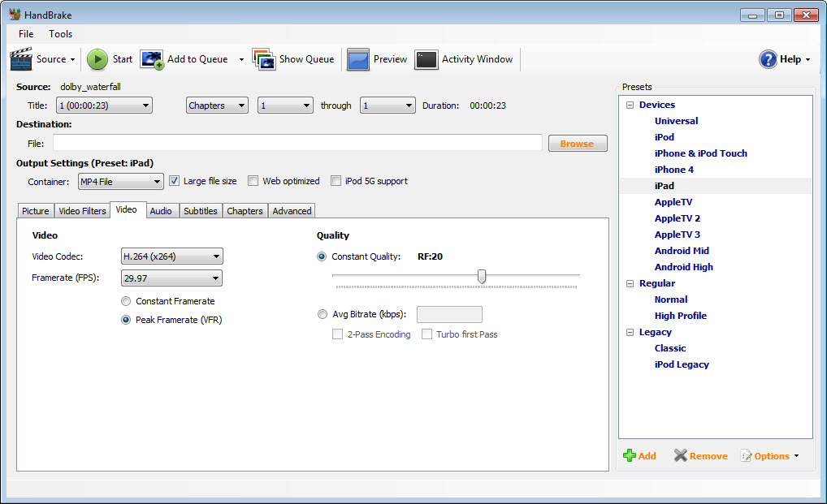Open the Title dropdown

tap(105, 106)
